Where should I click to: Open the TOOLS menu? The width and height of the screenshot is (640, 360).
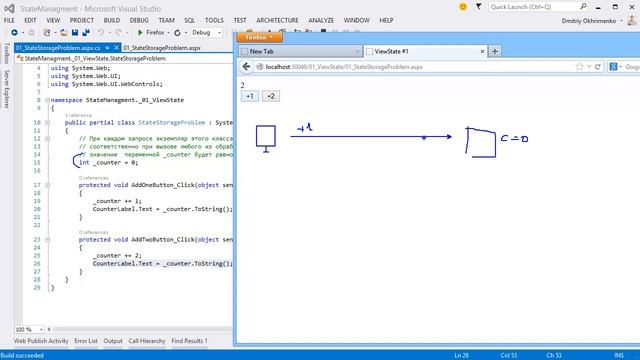214,20
